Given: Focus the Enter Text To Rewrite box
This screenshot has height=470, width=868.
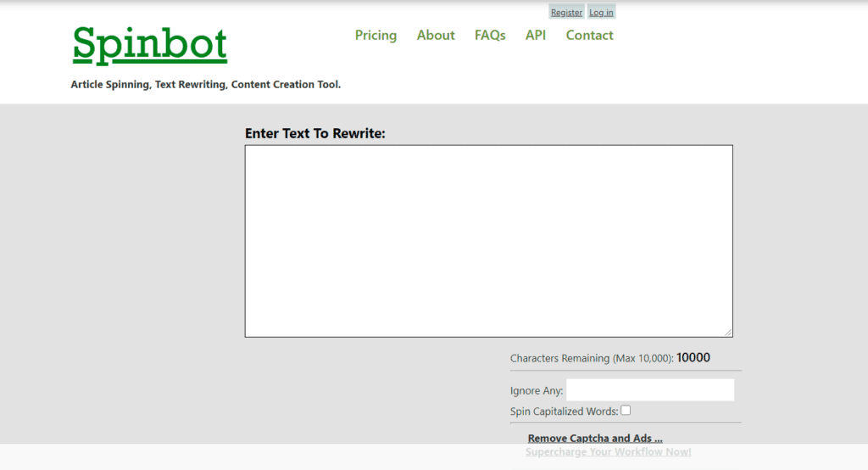Looking at the screenshot, I should [489, 241].
